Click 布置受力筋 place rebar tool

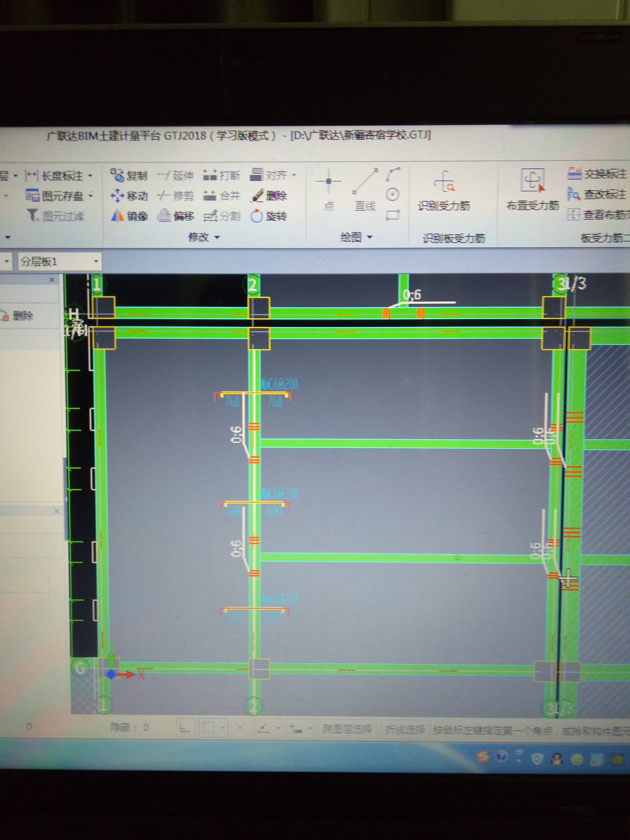pos(533,190)
